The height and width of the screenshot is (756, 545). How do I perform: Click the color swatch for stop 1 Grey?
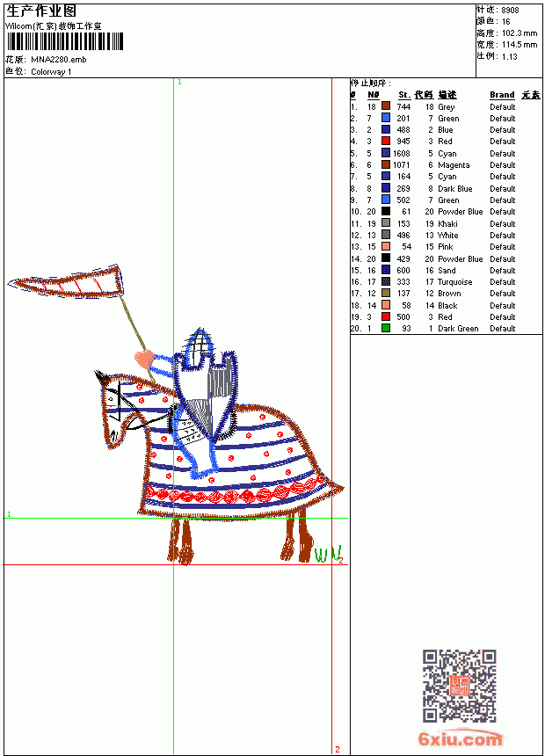point(386,106)
